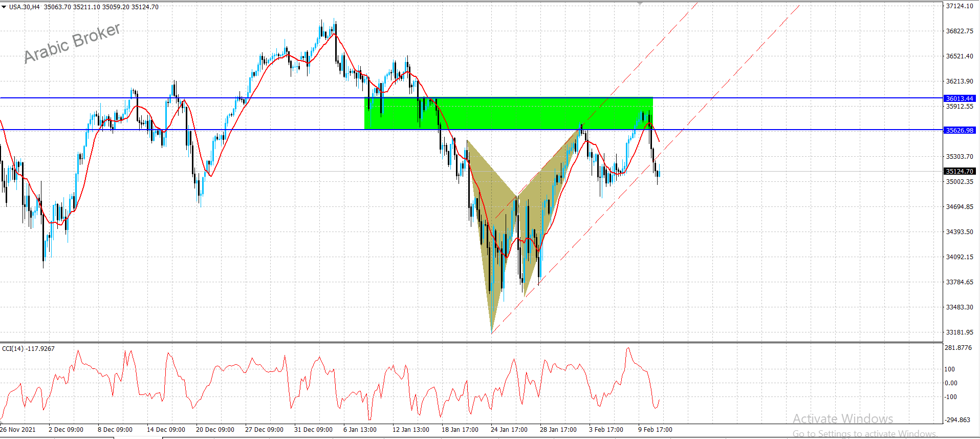Image resolution: width=980 pixels, height=439 pixels.
Task: Click the 36213.90 price axis label
Action: tap(960, 81)
